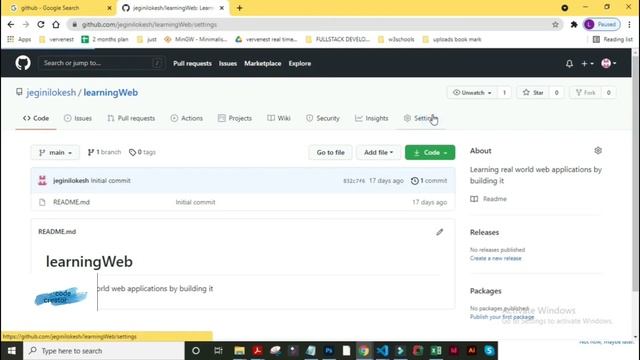
Task: Open the browser extensions puzzle icon
Action: pos(574,24)
